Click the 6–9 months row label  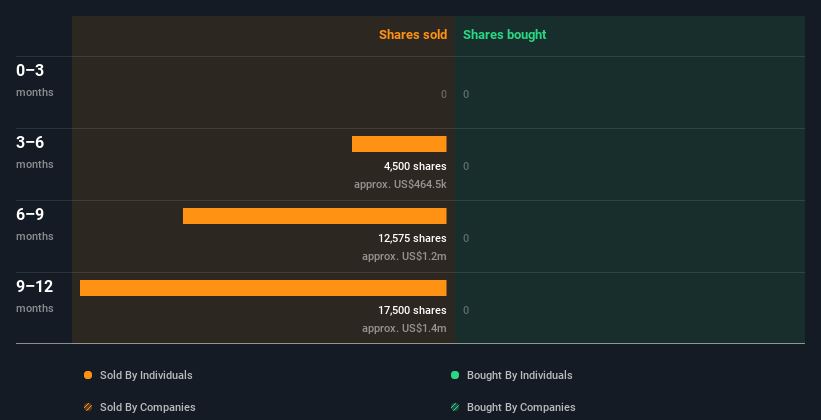click(35, 224)
